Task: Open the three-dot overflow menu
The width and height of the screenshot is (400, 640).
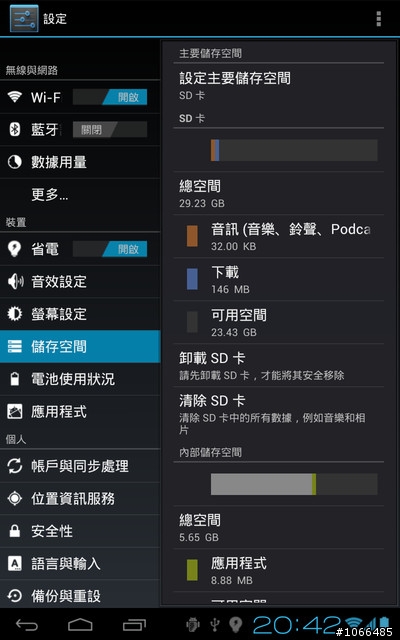Action: click(378, 19)
